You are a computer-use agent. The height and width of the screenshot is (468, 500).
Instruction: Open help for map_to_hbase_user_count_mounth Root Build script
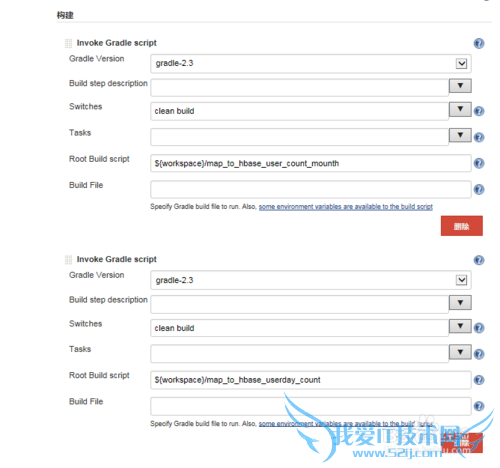[479, 163]
